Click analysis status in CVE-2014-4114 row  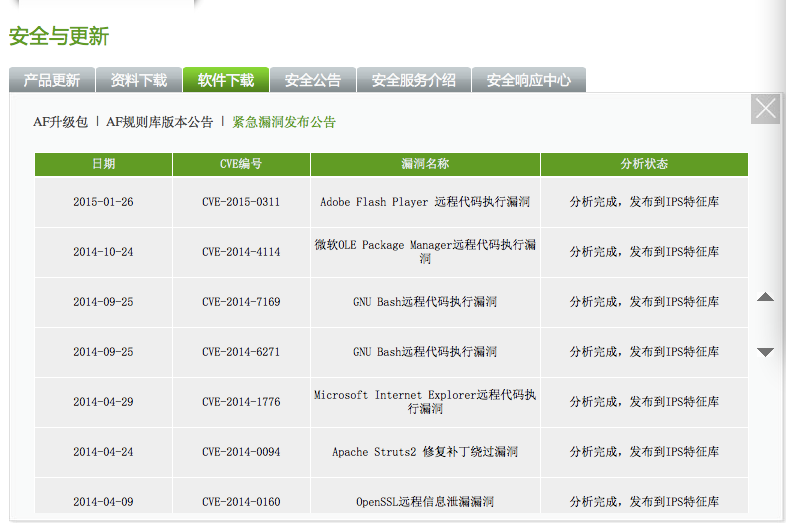644,252
